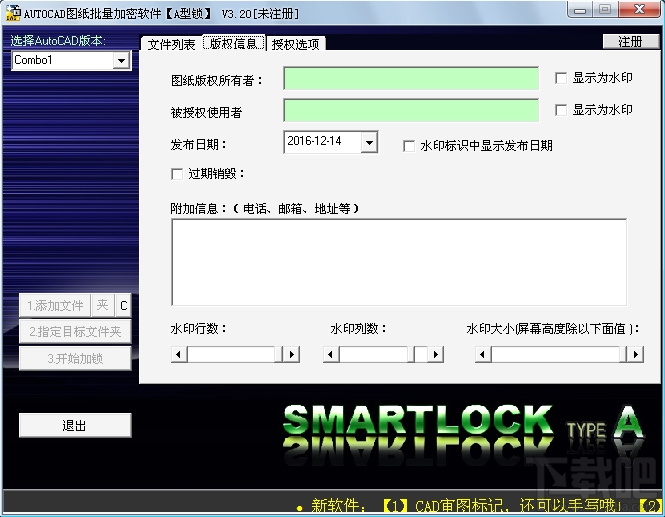The height and width of the screenshot is (517, 665).
Task: Focus the 图纸版权所有者 input field
Action: coord(411,78)
